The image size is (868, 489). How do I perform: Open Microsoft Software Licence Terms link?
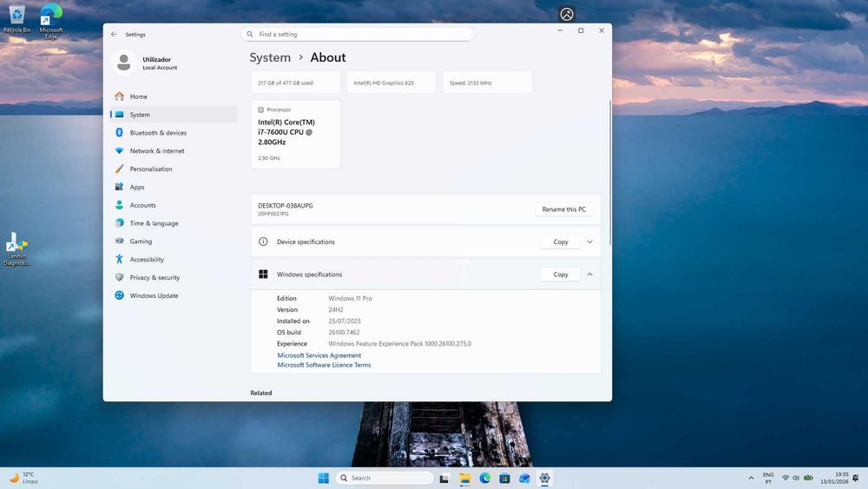(324, 365)
